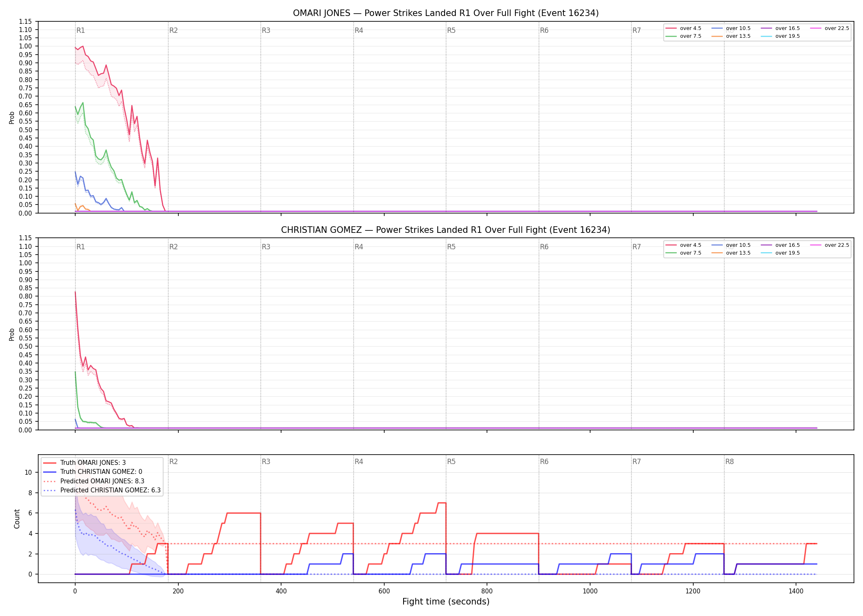Viewport: 863px width, 616px height.
Task: Click the R3 marker label in bottom count chart
Action: tap(266, 462)
